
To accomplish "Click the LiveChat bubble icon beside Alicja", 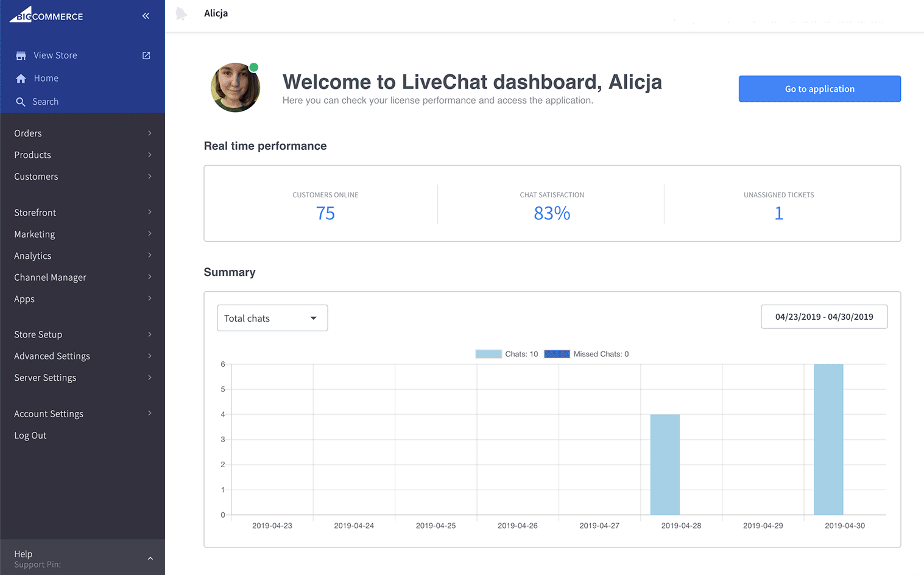I will 182,13.
